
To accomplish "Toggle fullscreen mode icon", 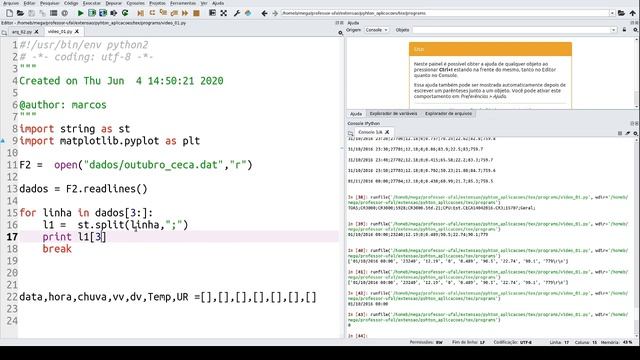I will click(x=224, y=13).
